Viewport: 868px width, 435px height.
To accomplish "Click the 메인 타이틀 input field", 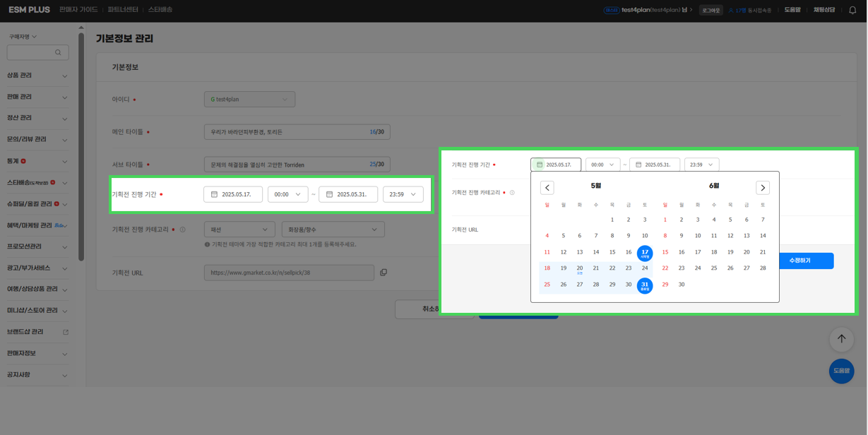I will coord(297,132).
